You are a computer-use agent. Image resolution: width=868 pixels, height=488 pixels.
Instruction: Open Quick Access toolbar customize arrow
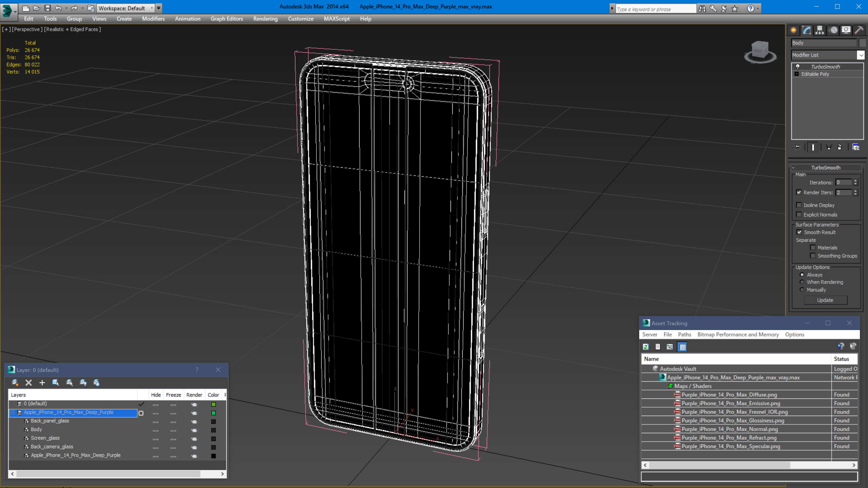point(158,8)
